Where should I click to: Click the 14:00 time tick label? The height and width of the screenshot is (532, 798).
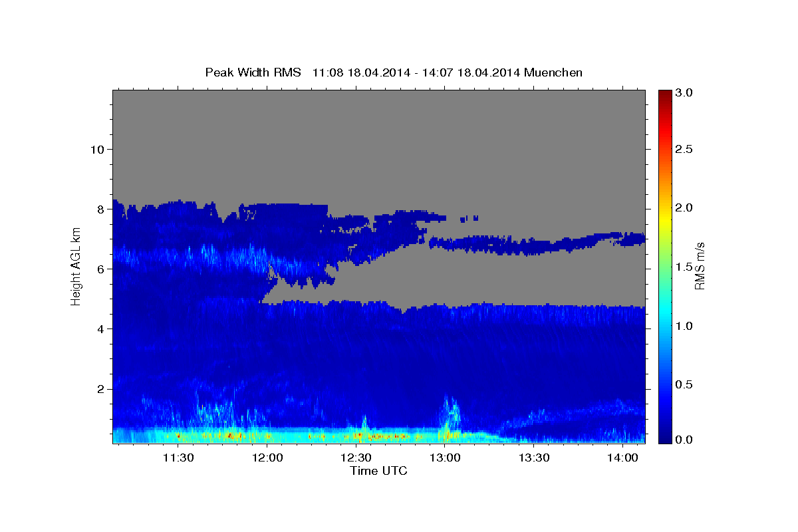coord(622,458)
